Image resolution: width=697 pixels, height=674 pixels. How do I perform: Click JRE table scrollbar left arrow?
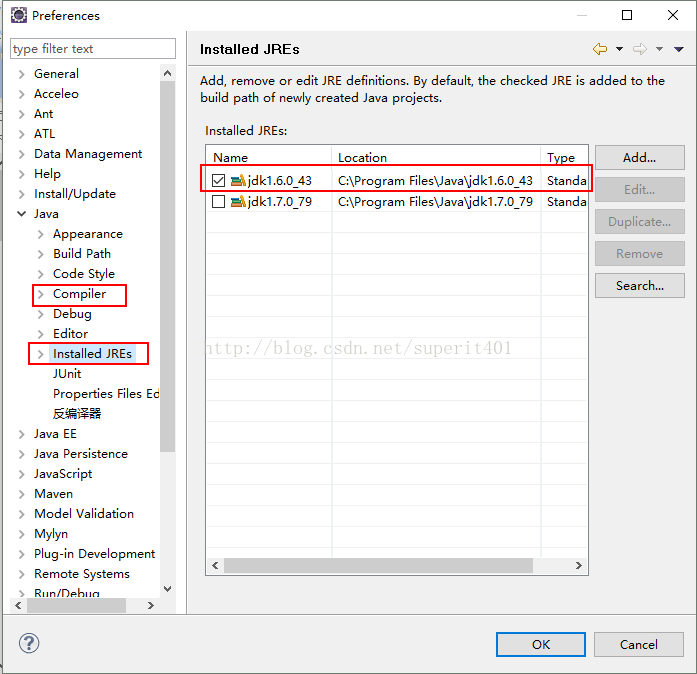(x=215, y=565)
